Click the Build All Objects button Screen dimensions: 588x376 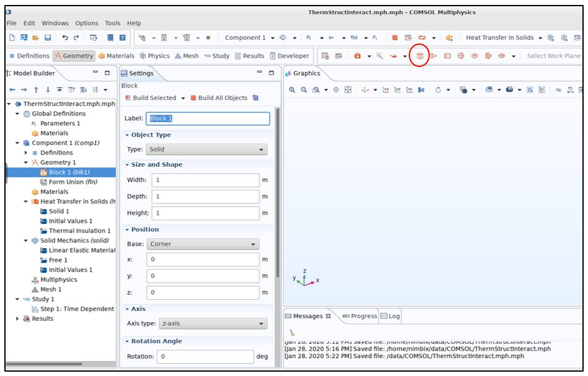coord(219,98)
